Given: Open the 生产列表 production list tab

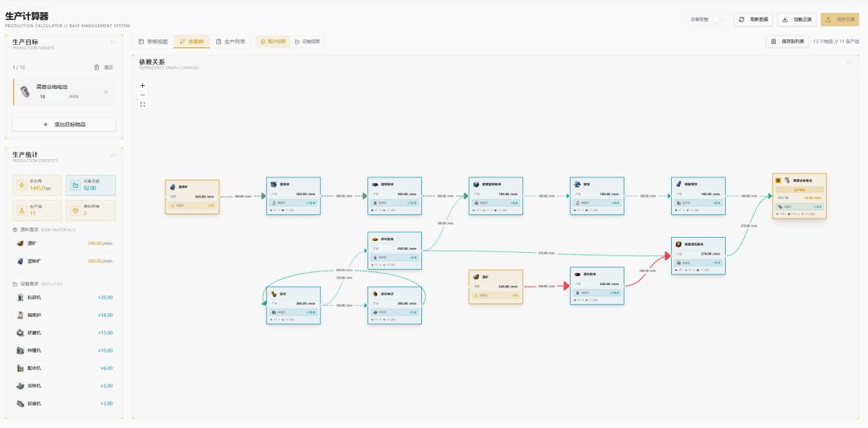Looking at the screenshot, I should pos(231,42).
